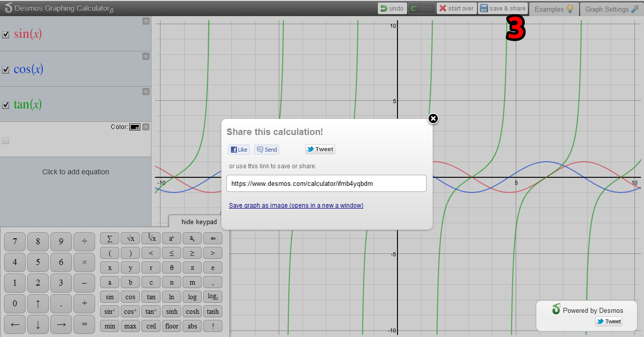Click the log base 2 key

pos(213,297)
